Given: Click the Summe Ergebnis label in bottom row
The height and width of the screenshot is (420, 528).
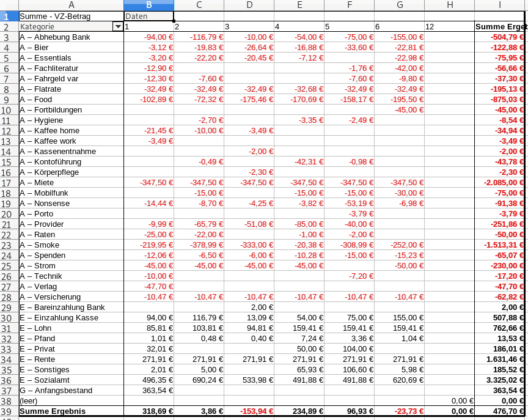Looking at the screenshot, I should pyautogui.click(x=71, y=411).
